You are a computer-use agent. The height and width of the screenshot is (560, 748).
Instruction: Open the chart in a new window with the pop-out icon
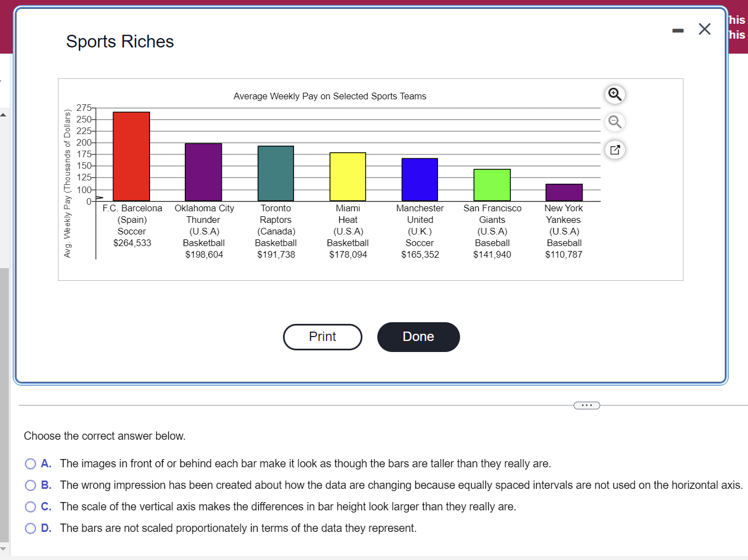615,150
